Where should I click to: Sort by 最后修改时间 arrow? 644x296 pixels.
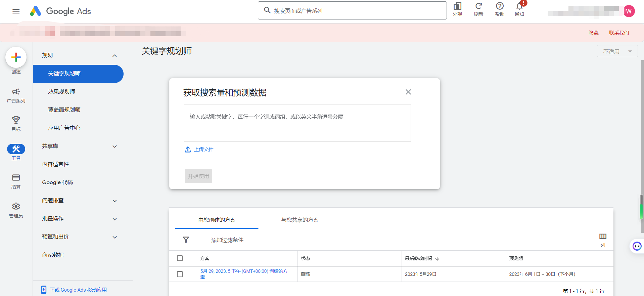pyautogui.click(x=437, y=259)
